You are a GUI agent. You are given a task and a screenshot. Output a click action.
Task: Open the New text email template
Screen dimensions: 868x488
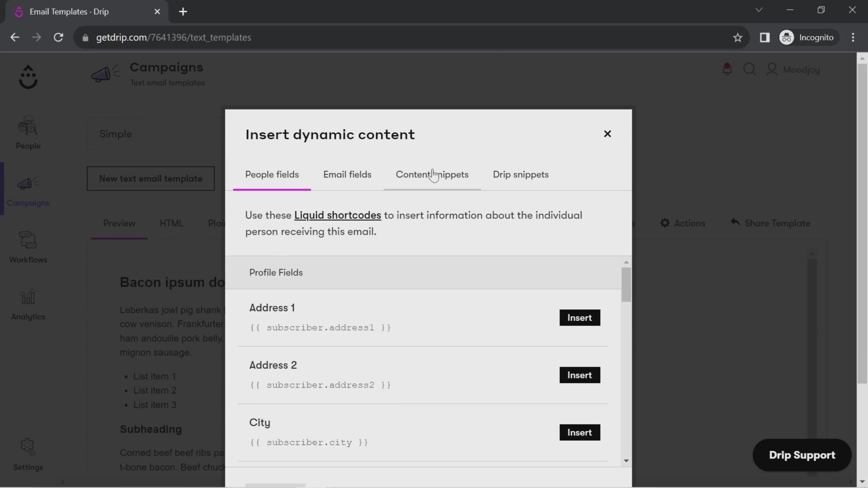tap(151, 179)
